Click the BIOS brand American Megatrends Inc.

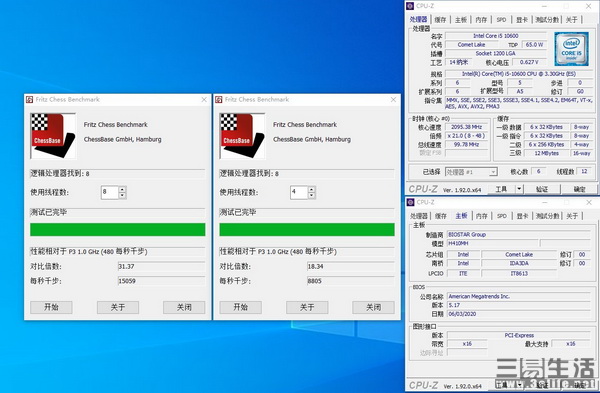pos(518,296)
